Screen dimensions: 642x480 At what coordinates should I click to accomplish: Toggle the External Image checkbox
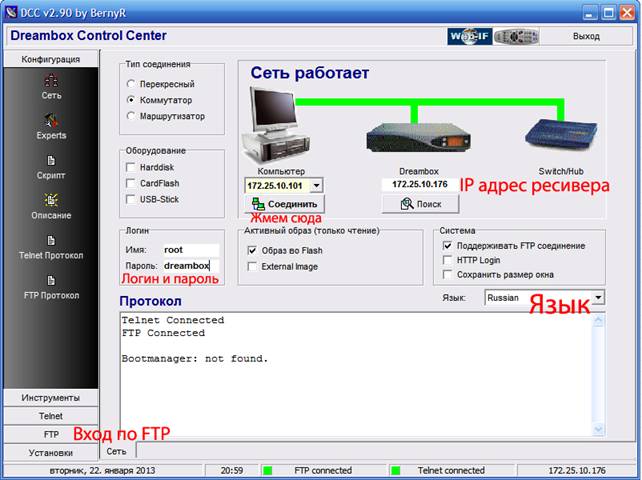pyautogui.click(x=252, y=266)
